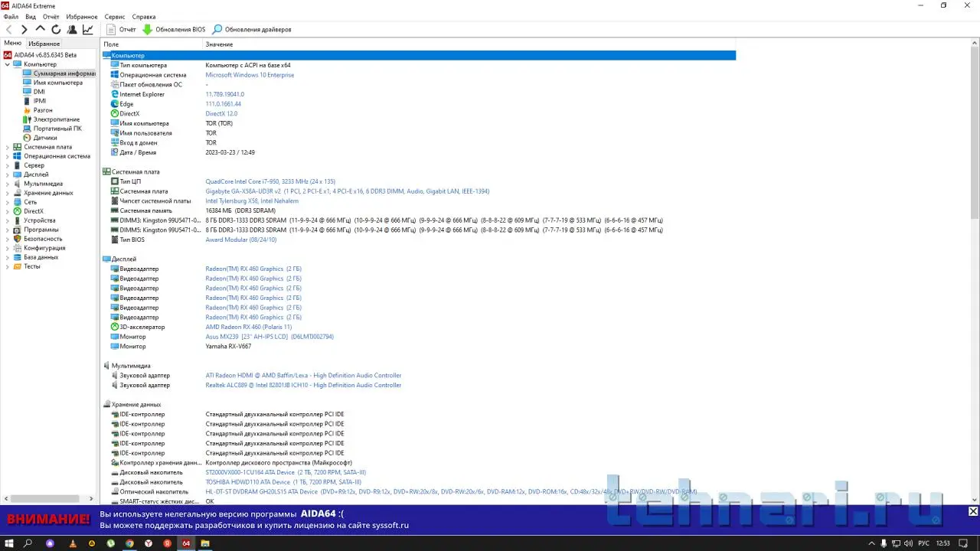Expand the Операционная система tree node
Image resolution: width=980 pixels, height=551 pixels.
coord(8,156)
